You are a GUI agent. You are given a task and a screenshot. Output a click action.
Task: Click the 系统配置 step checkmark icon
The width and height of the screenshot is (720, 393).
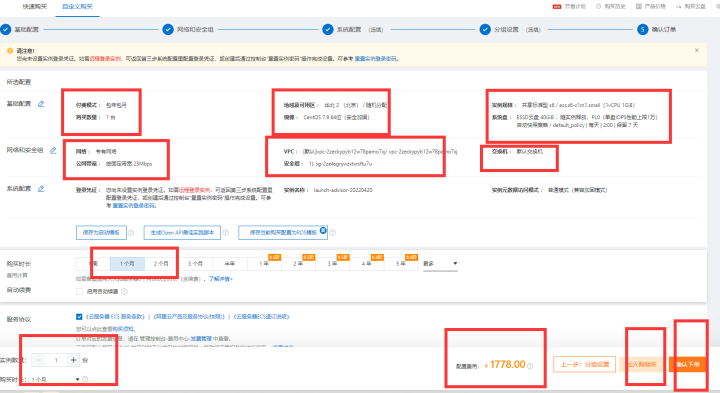point(327,29)
